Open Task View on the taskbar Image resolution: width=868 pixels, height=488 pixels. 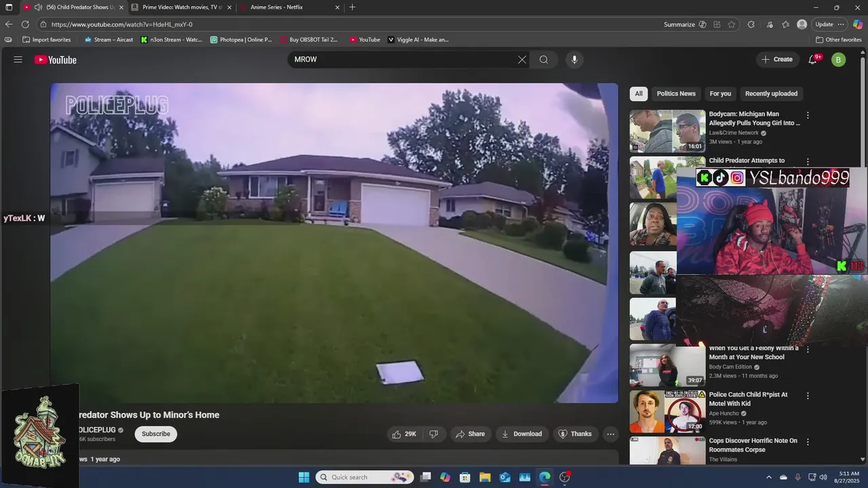[x=425, y=477]
